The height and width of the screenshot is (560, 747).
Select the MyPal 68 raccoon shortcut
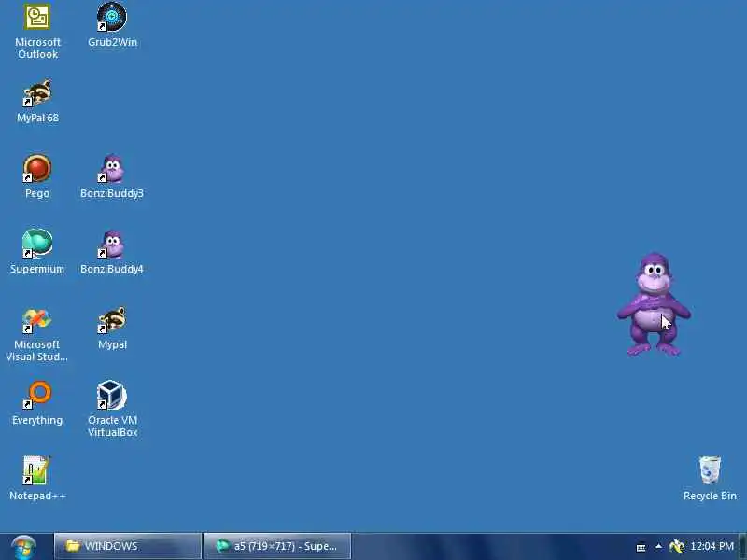tap(37, 102)
